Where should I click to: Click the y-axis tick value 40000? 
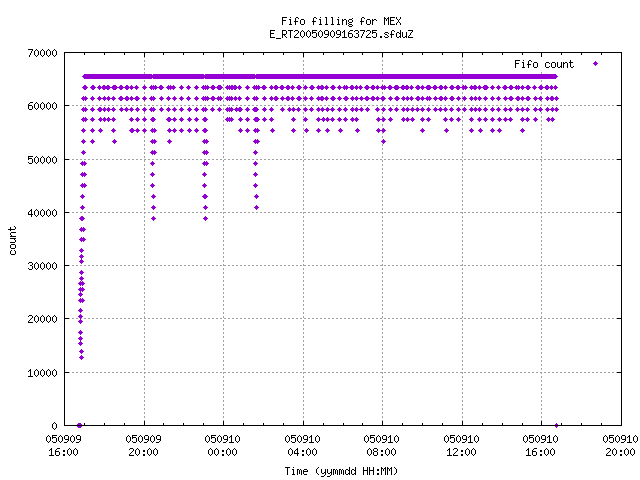pos(42,213)
